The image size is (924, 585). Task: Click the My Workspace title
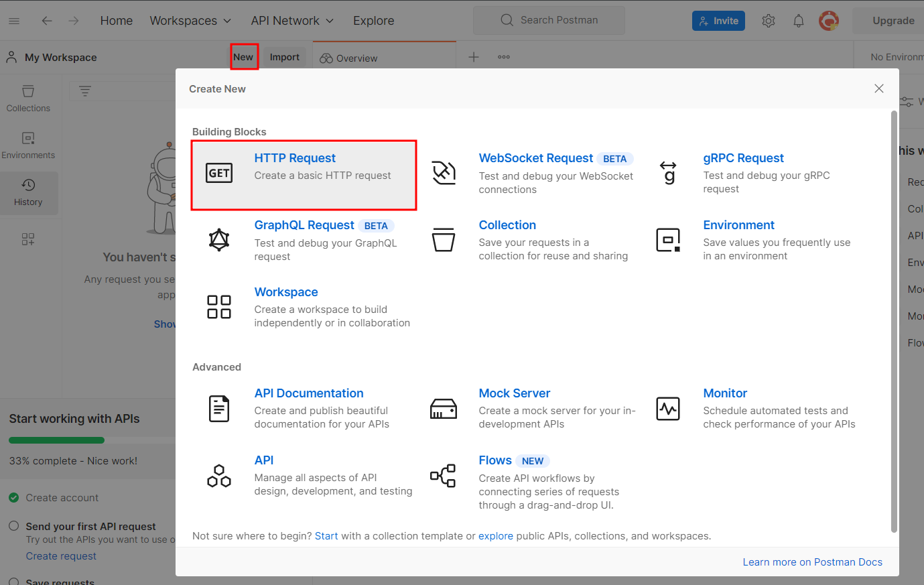(x=60, y=58)
